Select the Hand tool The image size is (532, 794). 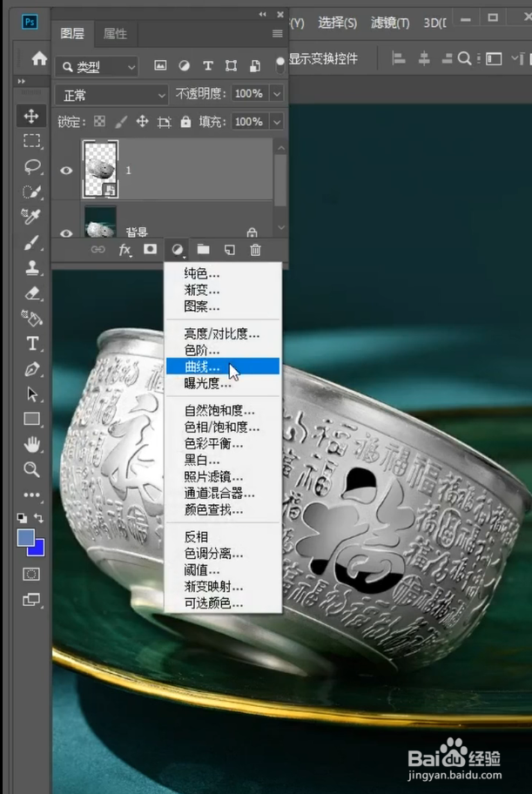[x=31, y=445]
